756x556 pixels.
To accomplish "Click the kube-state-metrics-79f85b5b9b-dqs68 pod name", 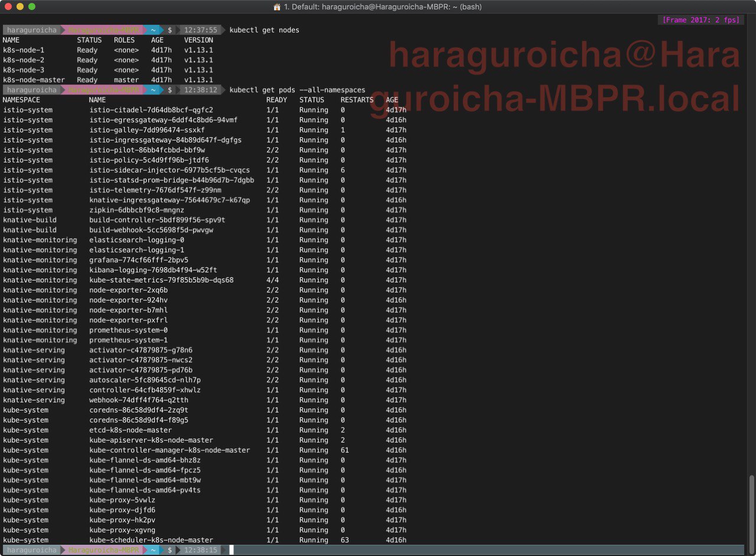I will (x=161, y=280).
